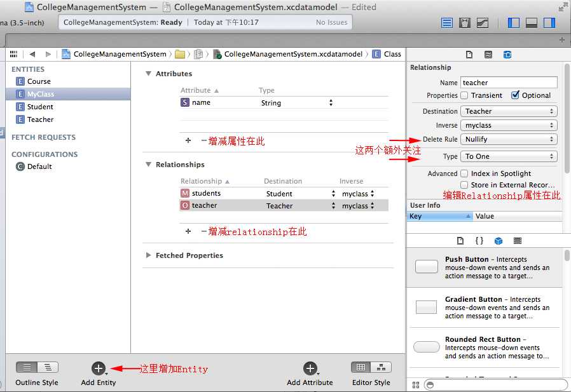The width and height of the screenshot is (571, 392).
Task: Enable the Index in Spotlight checkbox
Action: pos(464,173)
